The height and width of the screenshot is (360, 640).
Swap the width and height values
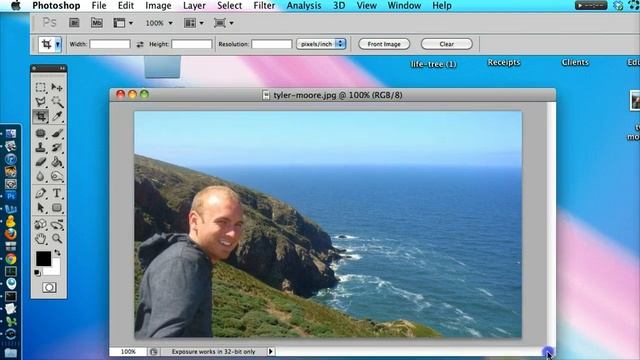pyautogui.click(x=140, y=44)
